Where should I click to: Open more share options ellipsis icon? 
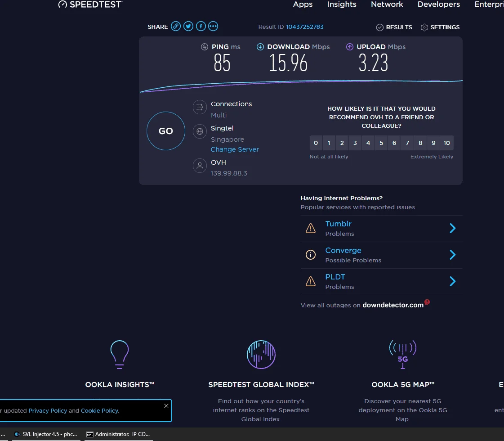tap(213, 27)
